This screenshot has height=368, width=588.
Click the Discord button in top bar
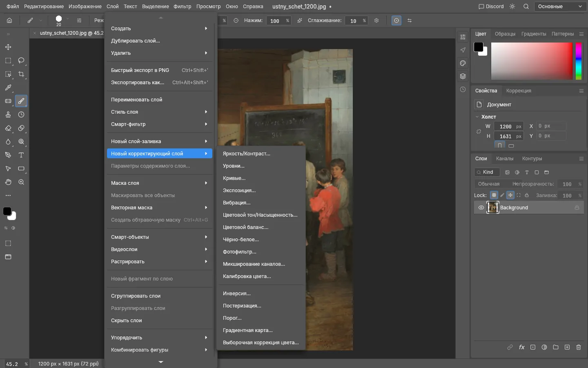pyautogui.click(x=491, y=7)
